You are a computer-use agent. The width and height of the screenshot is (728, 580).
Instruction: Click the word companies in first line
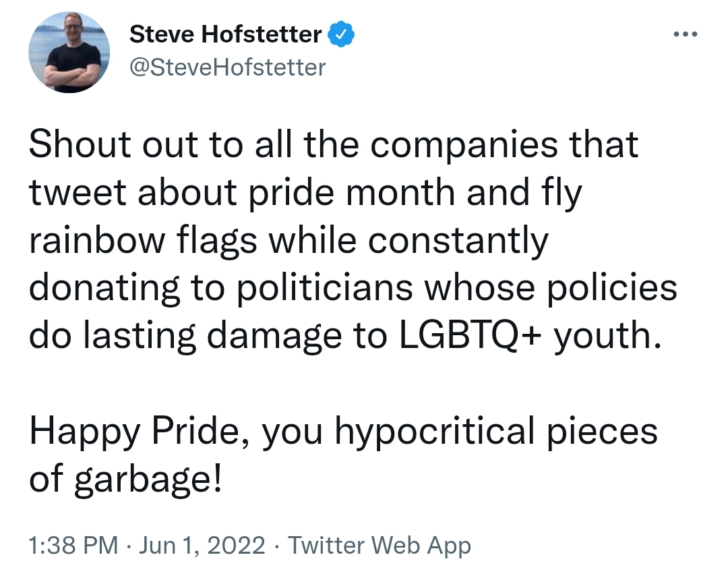(x=464, y=146)
